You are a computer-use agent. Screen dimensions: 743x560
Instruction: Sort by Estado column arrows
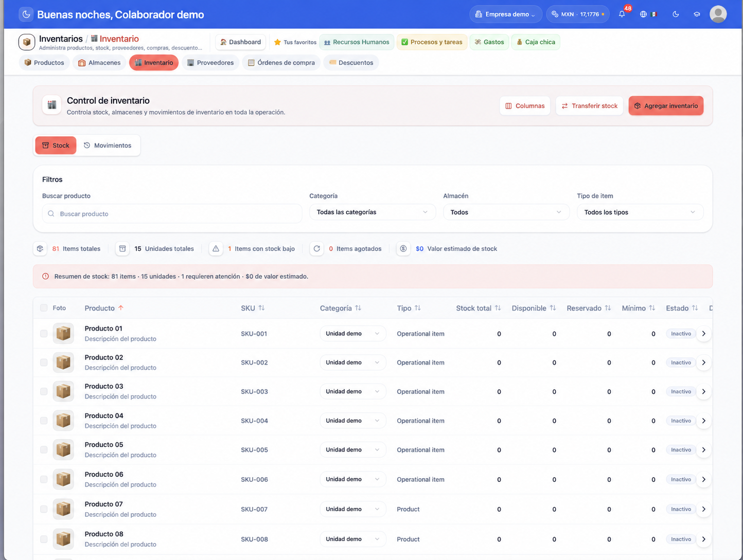[x=695, y=308]
